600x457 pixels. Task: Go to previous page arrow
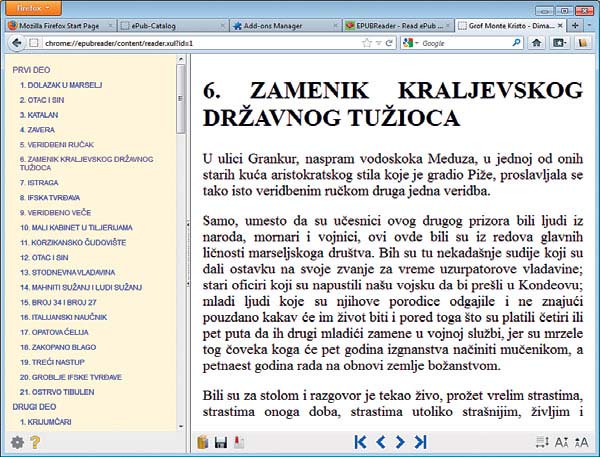click(381, 442)
